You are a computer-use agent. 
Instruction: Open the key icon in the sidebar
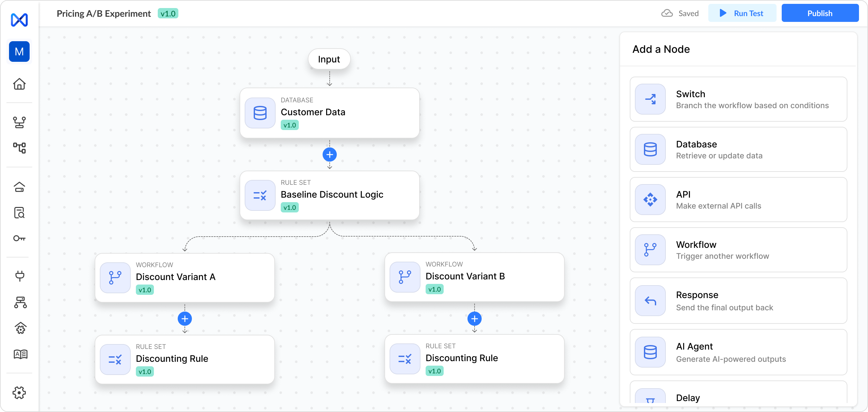point(19,239)
